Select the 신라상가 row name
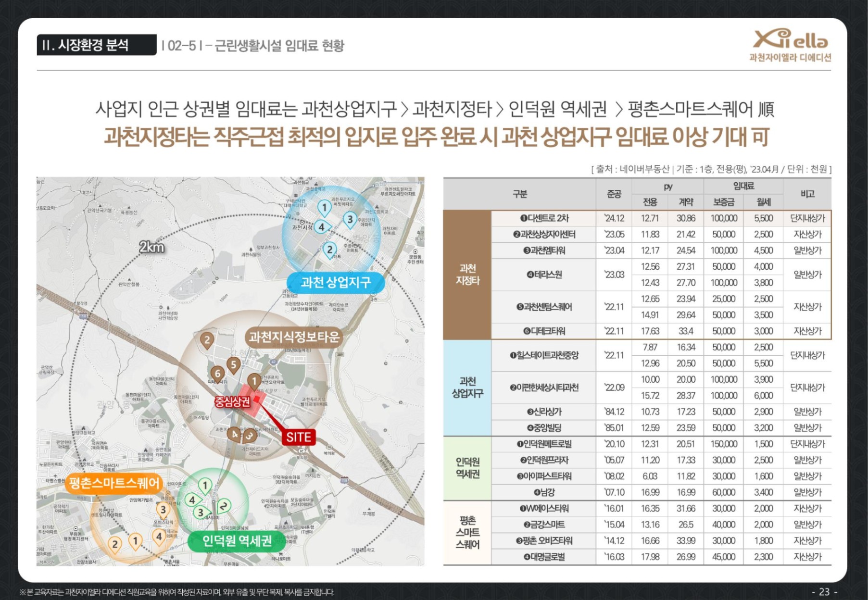 tap(544, 412)
